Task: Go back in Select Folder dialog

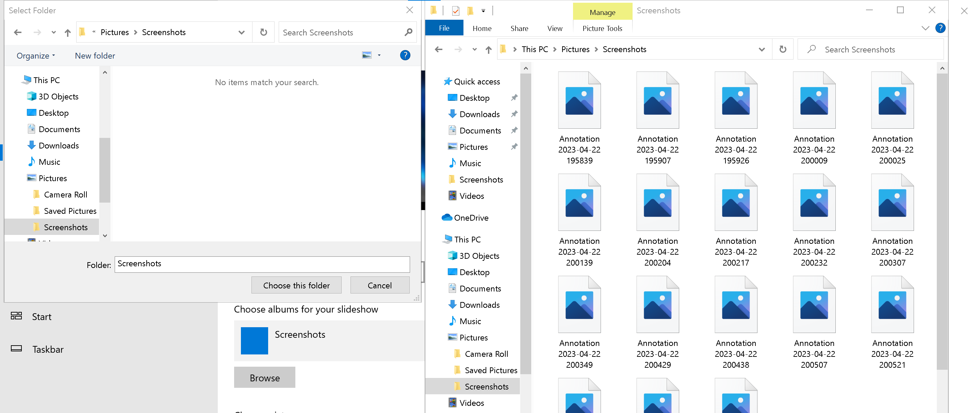Action: pyautogui.click(x=17, y=32)
